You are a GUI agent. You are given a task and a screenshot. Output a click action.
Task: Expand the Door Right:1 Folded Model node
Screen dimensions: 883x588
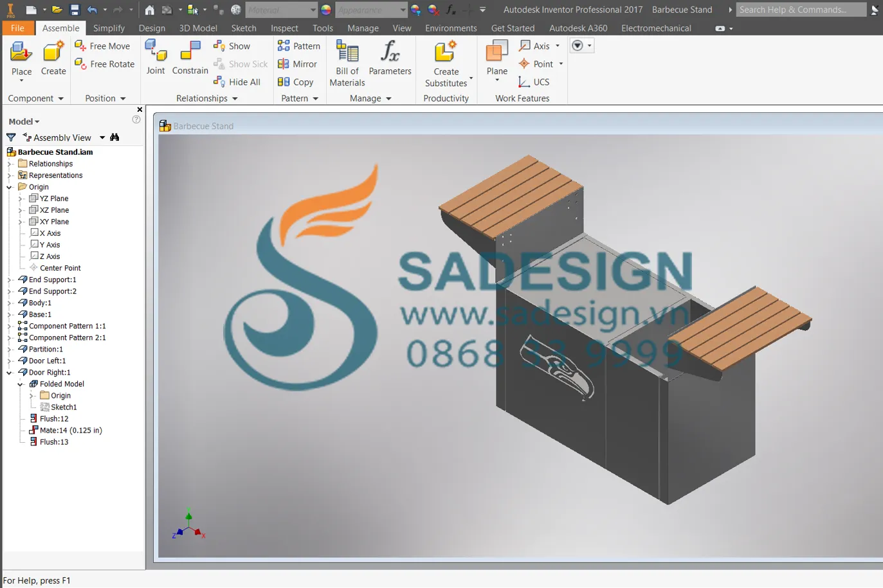pos(21,384)
